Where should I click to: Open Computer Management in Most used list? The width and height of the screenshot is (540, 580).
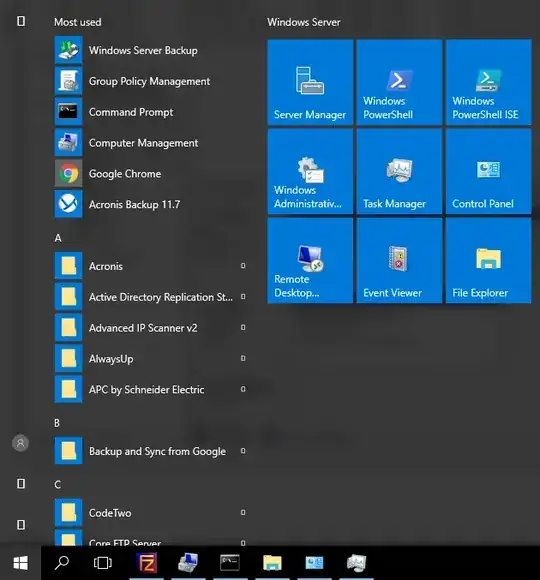[150, 143]
